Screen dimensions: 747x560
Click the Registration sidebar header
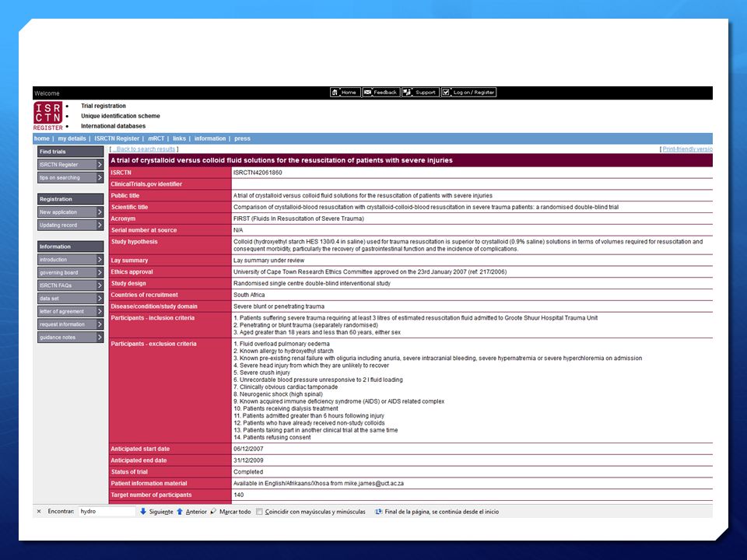[x=71, y=199]
